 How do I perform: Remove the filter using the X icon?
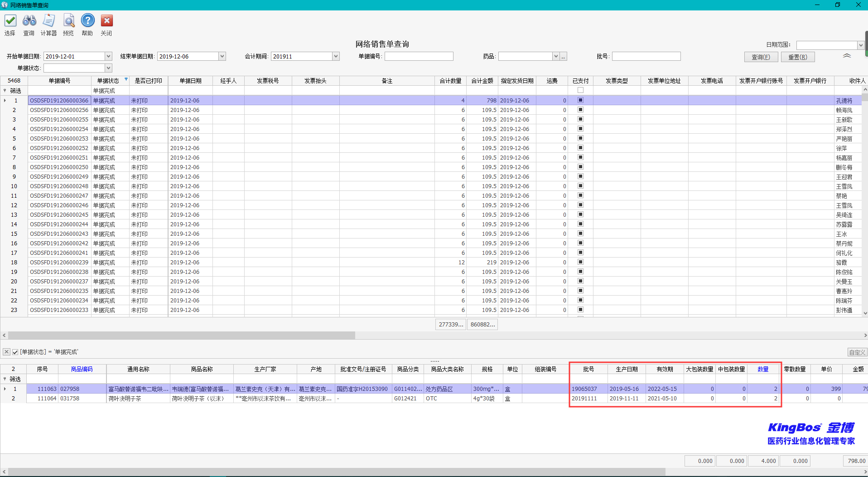click(x=6, y=352)
